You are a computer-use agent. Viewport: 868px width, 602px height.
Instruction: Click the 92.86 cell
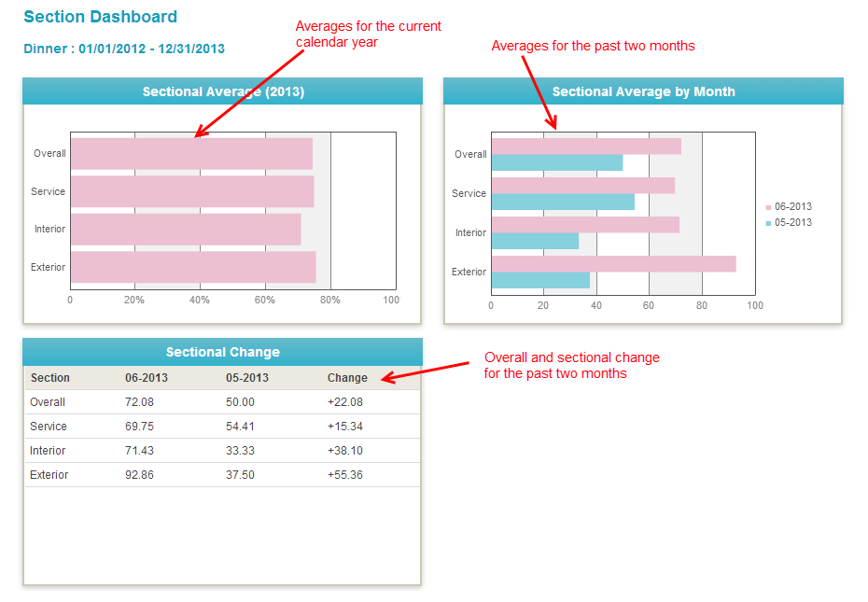point(139,475)
